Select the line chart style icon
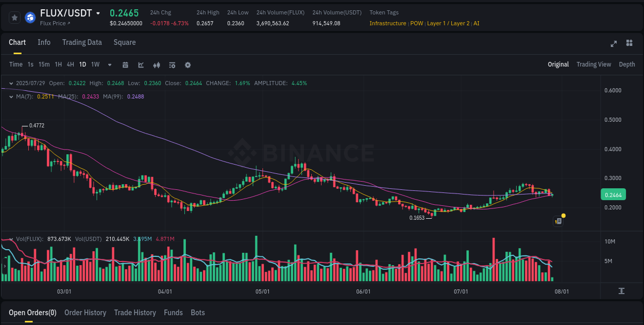Image resolution: width=644 pixels, height=325 pixels. pyautogui.click(x=140, y=65)
